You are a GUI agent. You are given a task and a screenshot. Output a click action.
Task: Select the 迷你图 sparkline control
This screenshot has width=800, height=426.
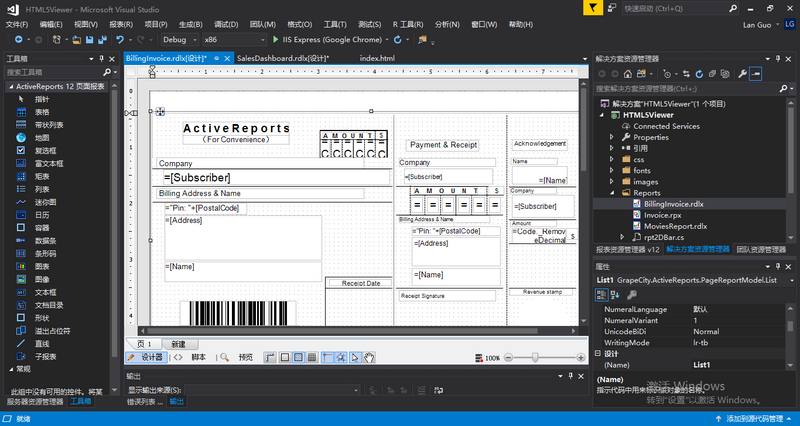(45, 202)
